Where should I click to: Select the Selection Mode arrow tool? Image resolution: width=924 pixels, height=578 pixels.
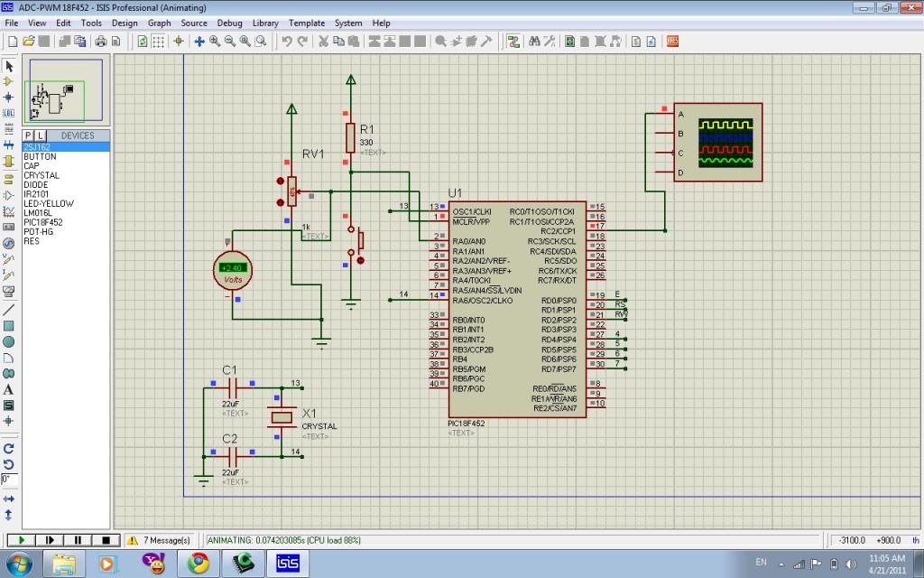coord(9,66)
